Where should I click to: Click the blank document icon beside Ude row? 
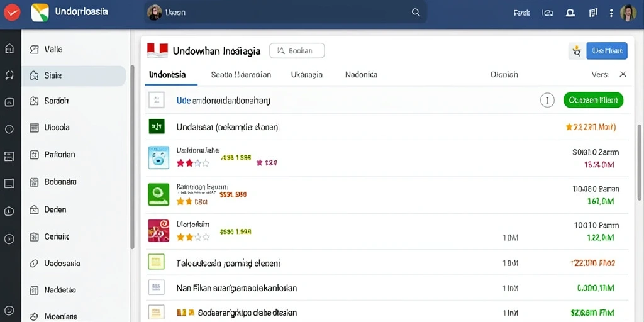click(x=157, y=100)
